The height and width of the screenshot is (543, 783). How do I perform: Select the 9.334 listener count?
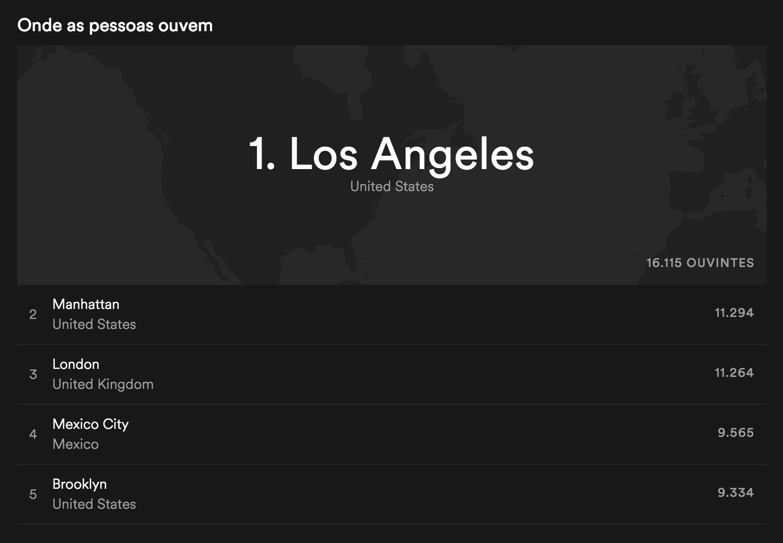736,493
